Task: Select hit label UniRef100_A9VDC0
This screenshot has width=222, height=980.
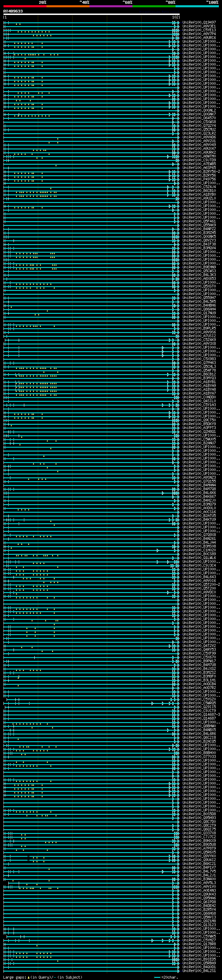Action: click(199, 592)
